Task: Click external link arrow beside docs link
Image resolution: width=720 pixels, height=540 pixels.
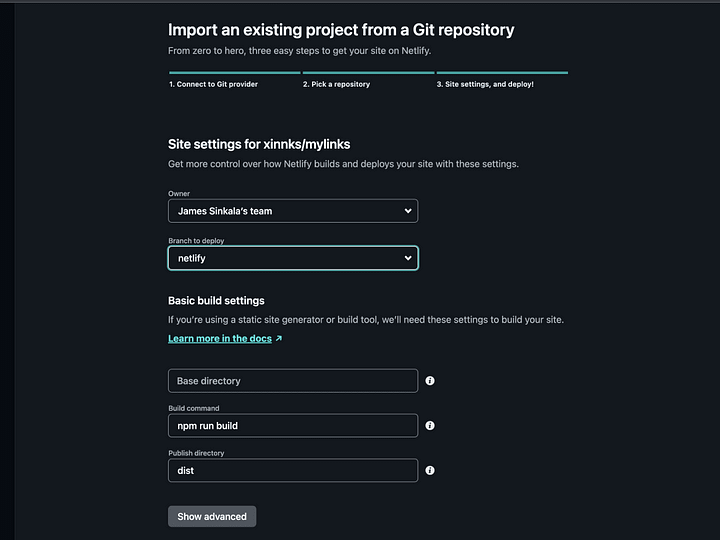Action: coord(279,338)
